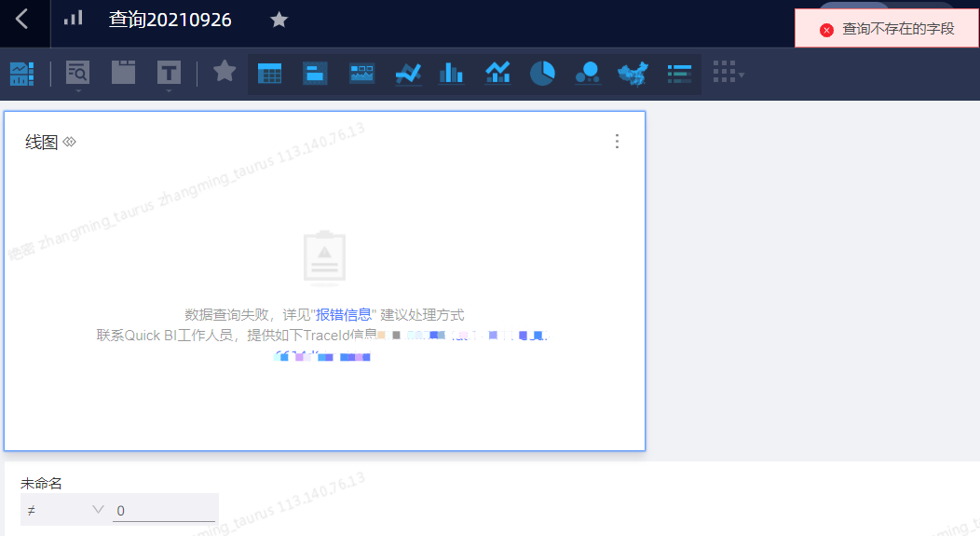The width and height of the screenshot is (980, 536).
Task: Open the dashboard charts panel icon
Action: pos(21,74)
